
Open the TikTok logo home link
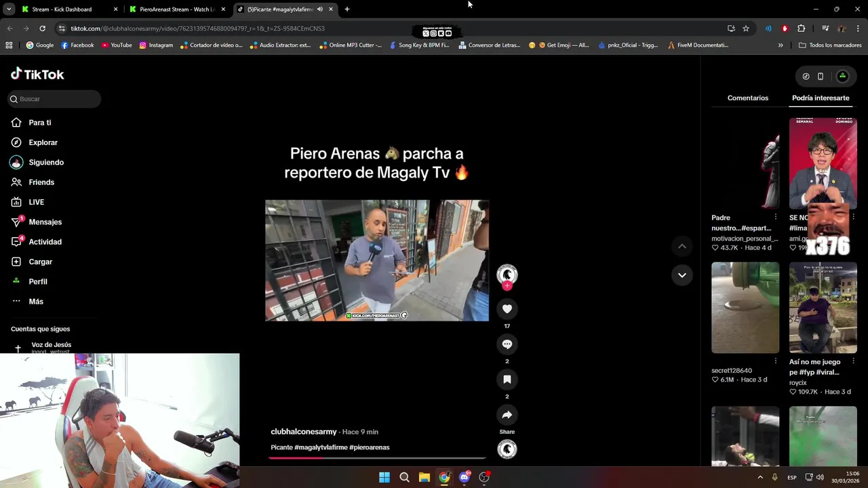tap(37, 75)
